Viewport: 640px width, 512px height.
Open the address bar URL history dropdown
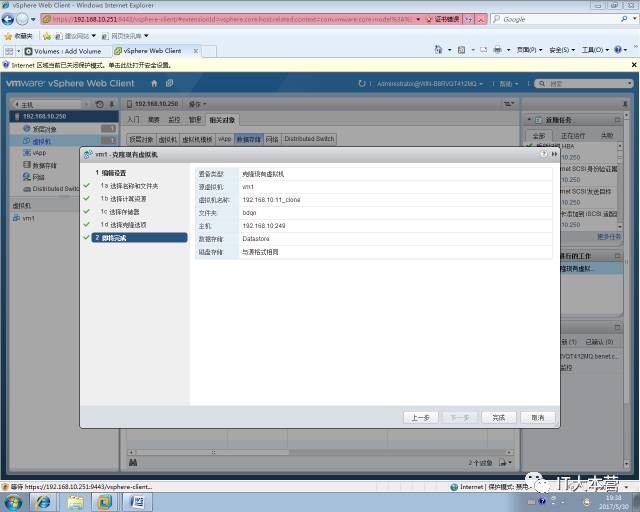pos(418,19)
